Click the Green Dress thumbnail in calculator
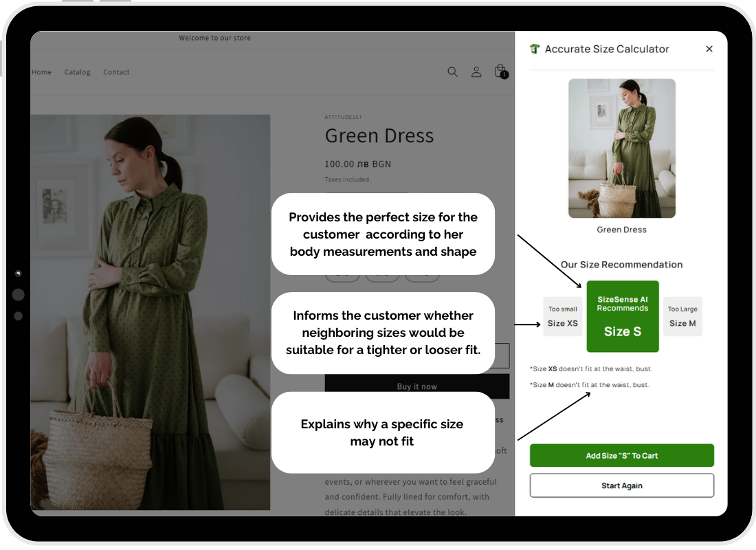 click(621, 148)
